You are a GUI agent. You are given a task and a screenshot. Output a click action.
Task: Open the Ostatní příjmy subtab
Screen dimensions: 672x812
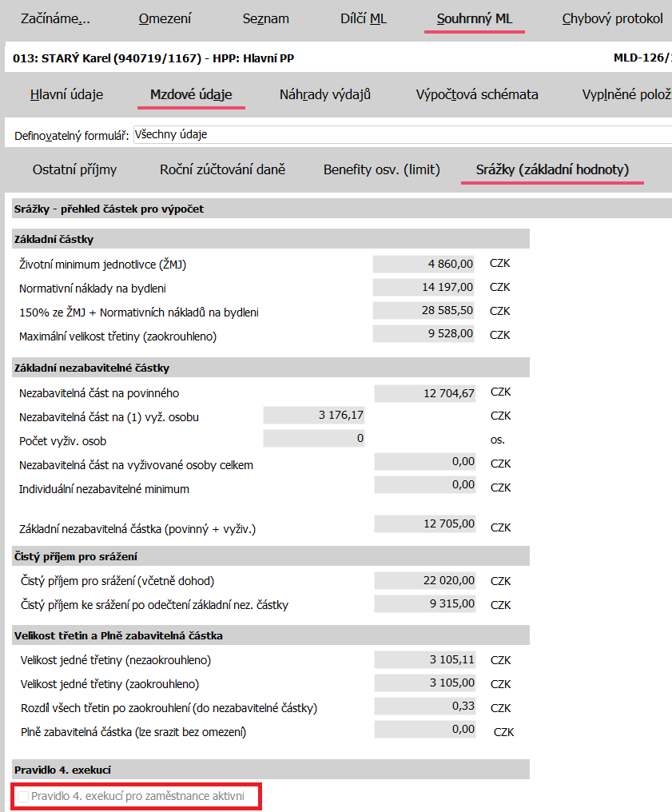(74, 169)
